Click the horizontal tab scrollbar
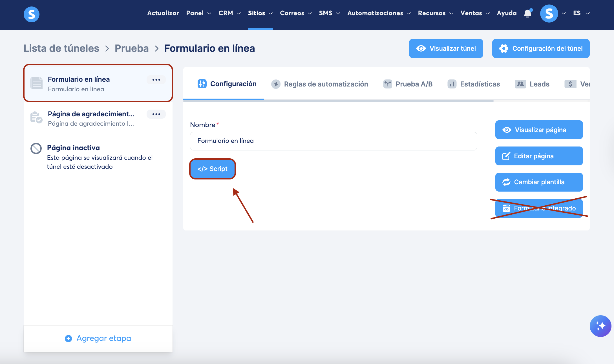The width and height of the screenshot is (614, 364). coord(338,101)
